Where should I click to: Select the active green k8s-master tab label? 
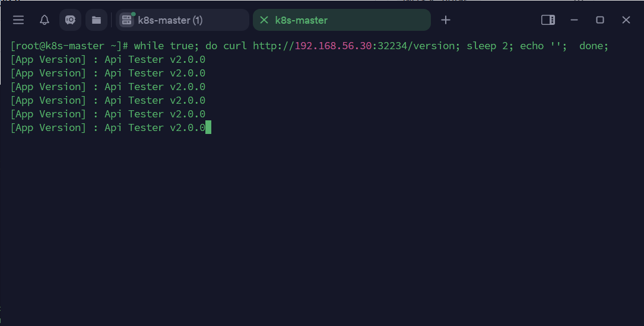(302, 20)
